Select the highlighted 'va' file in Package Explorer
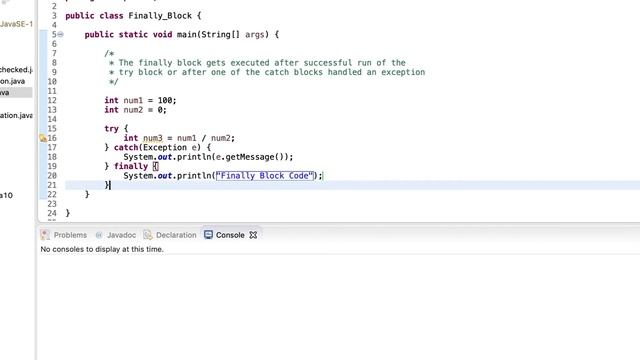 16,93
